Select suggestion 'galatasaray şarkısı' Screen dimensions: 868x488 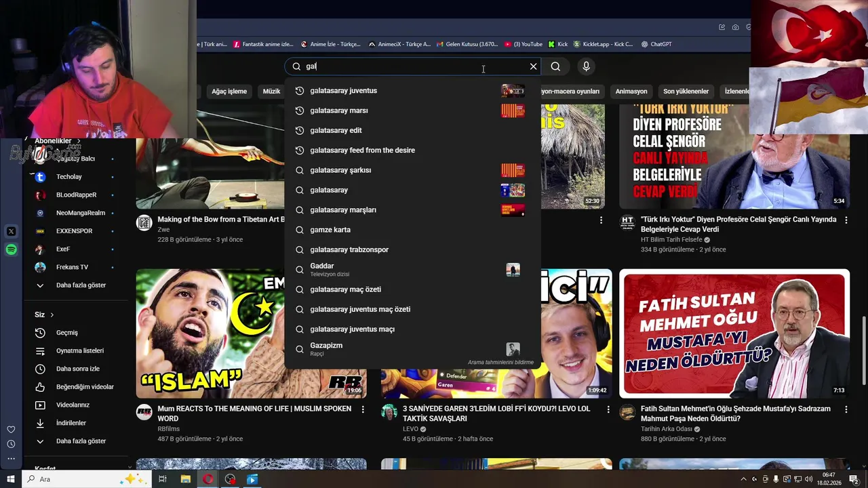click(413, 170)
